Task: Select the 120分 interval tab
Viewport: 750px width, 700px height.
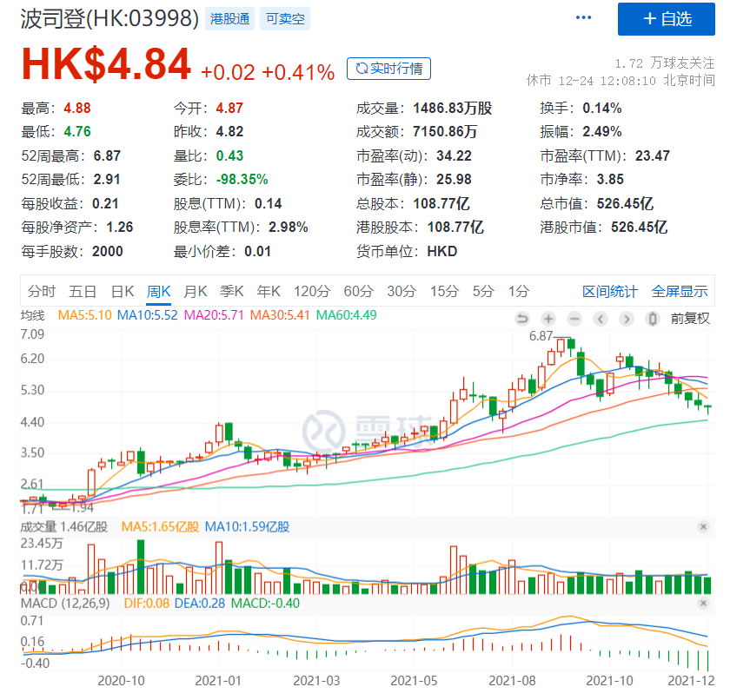Action: (312, 291)
